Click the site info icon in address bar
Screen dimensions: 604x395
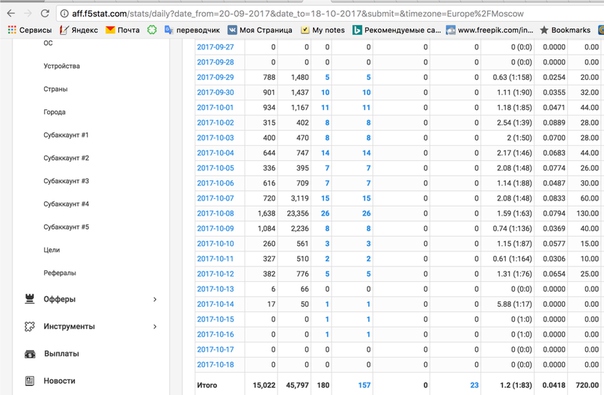[64, 14]
